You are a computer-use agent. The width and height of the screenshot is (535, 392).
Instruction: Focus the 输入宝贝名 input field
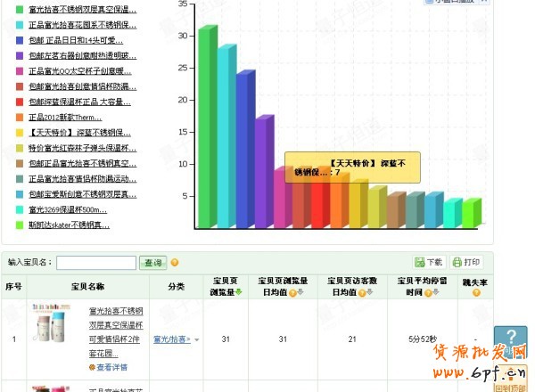96,263
